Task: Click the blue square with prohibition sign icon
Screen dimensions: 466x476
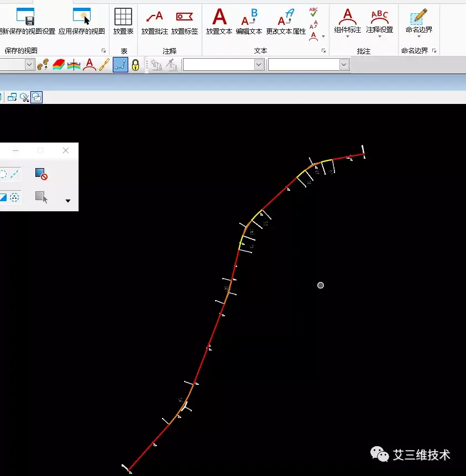Action: click(41, 174)
